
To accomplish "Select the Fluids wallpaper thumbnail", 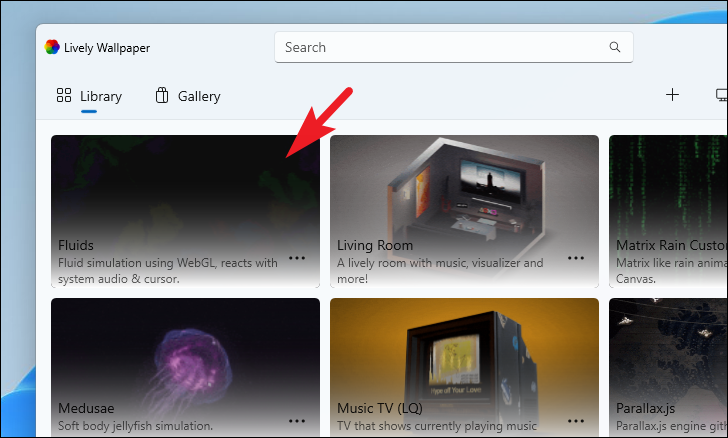I will point(185,211).
